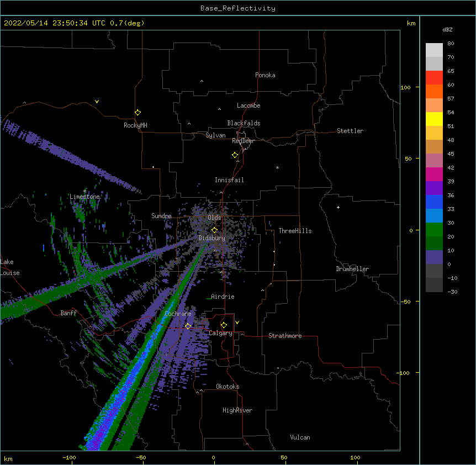Click the Calgary label
This screenshot has width=476, height=465.
(x=220, y=333)
